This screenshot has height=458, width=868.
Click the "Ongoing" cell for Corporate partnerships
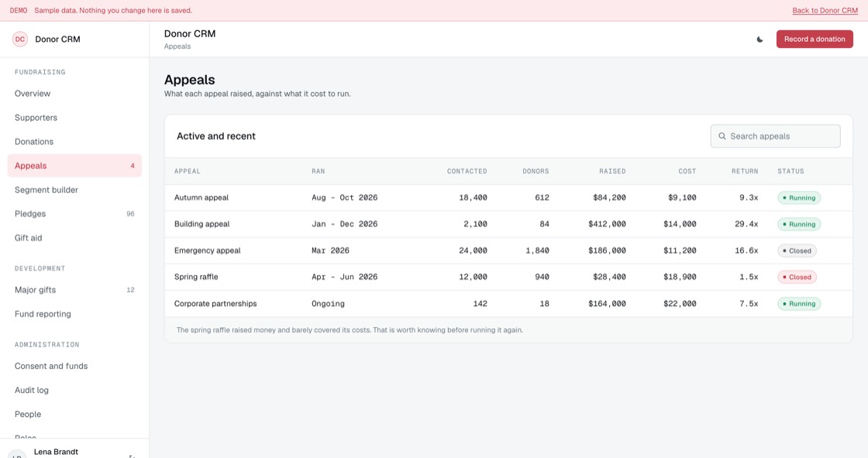point(329,304)
